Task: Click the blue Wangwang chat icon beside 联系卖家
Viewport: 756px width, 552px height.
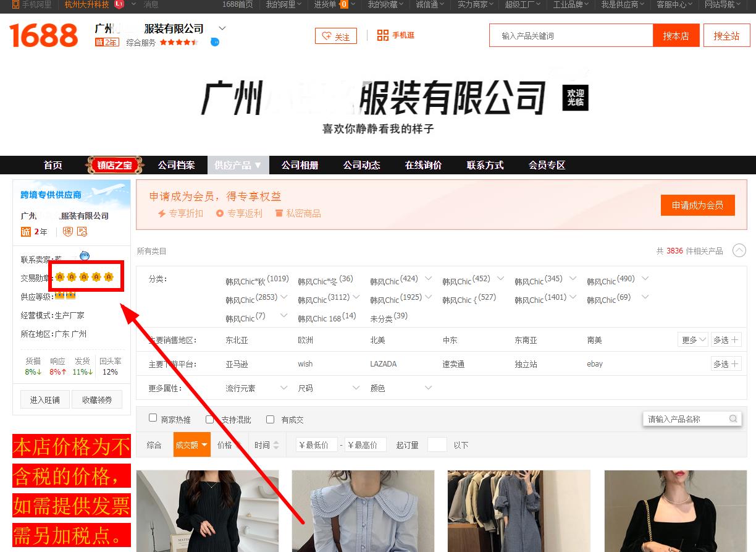Action: click(85, 256)
